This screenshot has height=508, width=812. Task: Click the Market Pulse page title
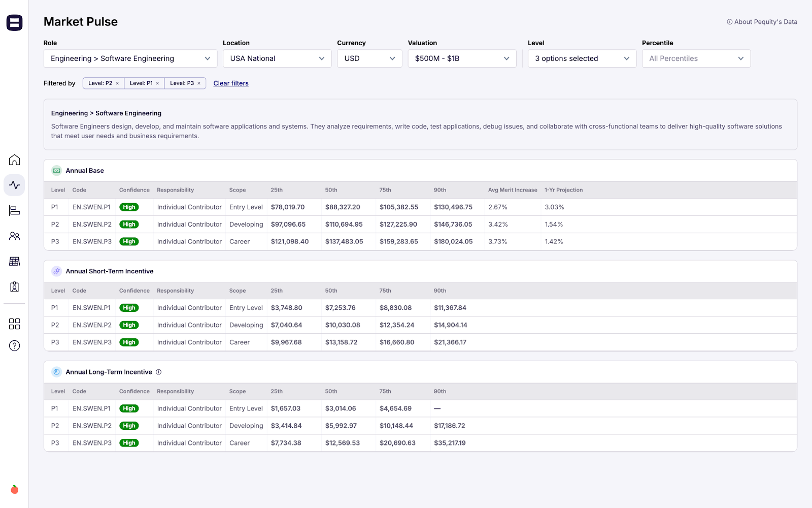point(81,22)
